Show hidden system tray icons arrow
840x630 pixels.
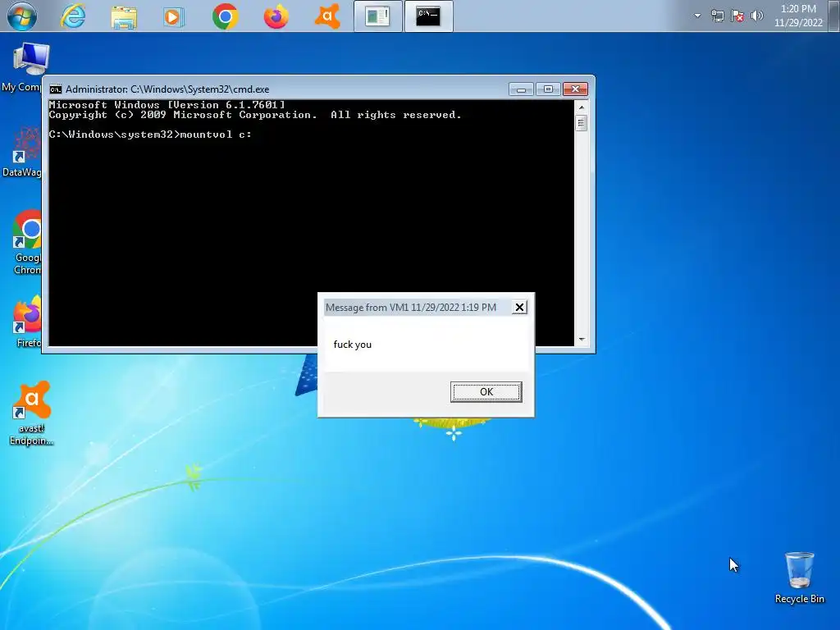697,16
